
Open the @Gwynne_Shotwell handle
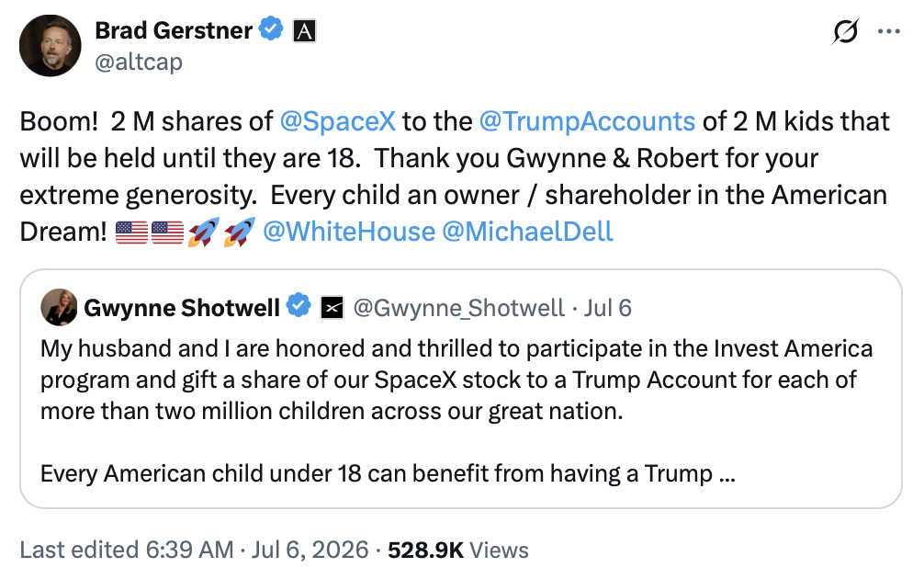[x=458, y=308]
